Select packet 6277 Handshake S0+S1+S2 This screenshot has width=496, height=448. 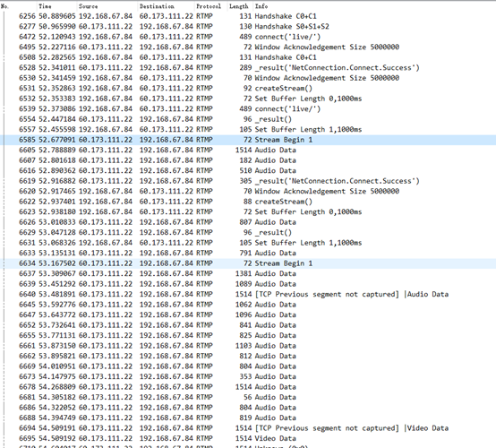point(248,26)
